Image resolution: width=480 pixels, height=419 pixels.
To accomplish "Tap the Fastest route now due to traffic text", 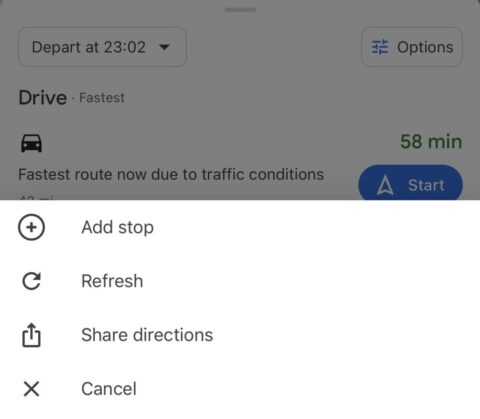I will click(x=171, y=174).
